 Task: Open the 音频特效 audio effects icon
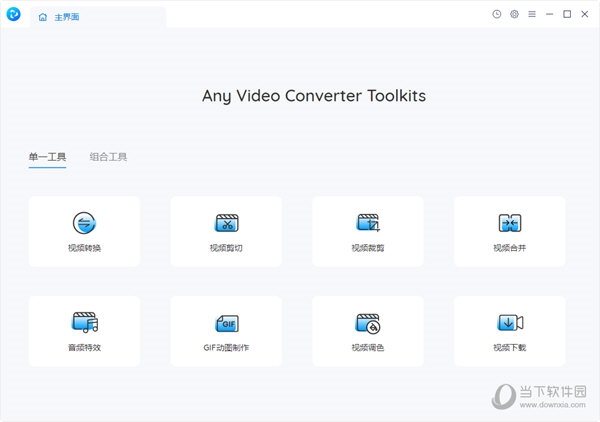[x=85, y=323]
